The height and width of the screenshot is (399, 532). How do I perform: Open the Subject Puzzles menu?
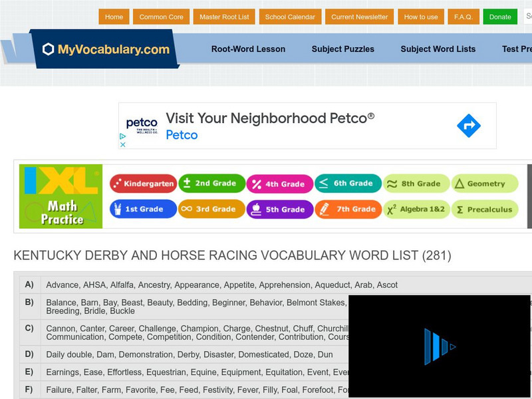click(343, 49)
